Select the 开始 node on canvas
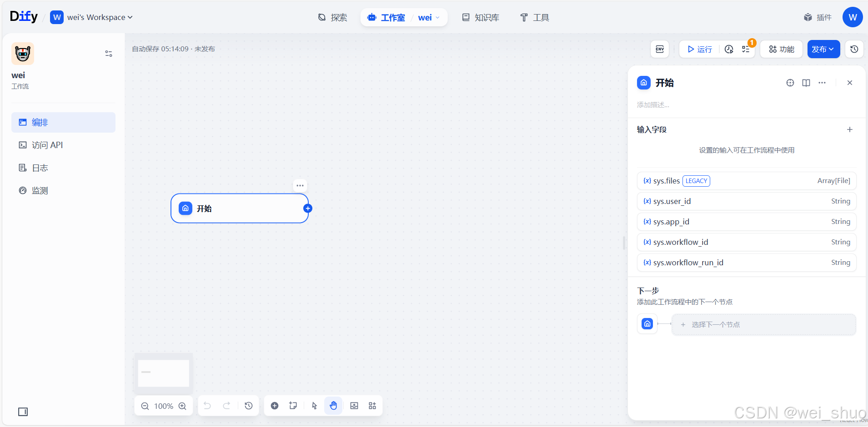Image resolution: width=868 pixels, height=427 pixels. click(x=240, y=209)
